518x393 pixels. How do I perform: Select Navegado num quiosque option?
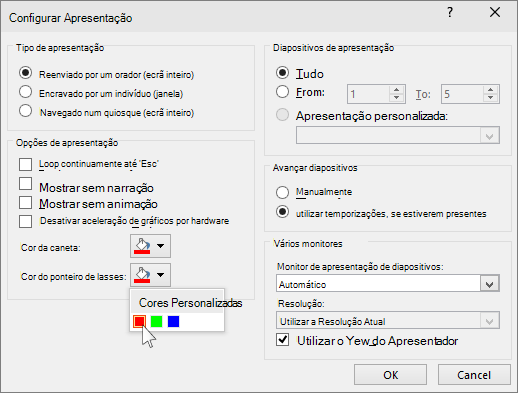[26, 111]
